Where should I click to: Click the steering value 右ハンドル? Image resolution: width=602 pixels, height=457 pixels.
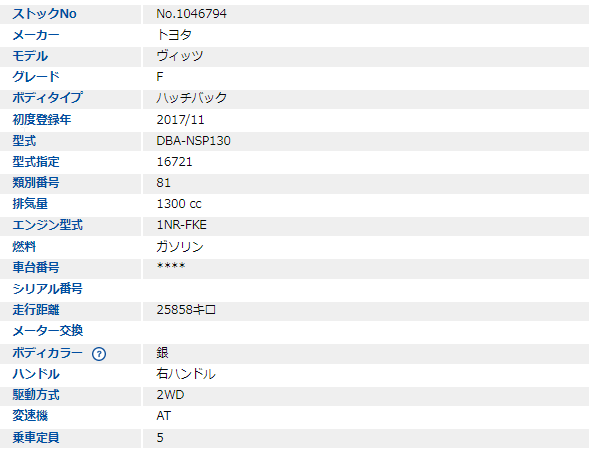(187, 374)
